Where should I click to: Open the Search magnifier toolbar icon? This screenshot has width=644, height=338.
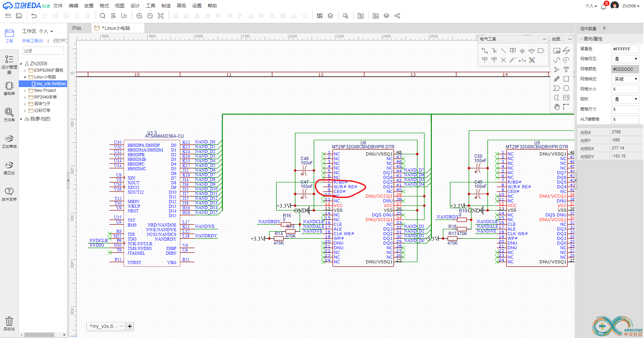coord(103,16)
